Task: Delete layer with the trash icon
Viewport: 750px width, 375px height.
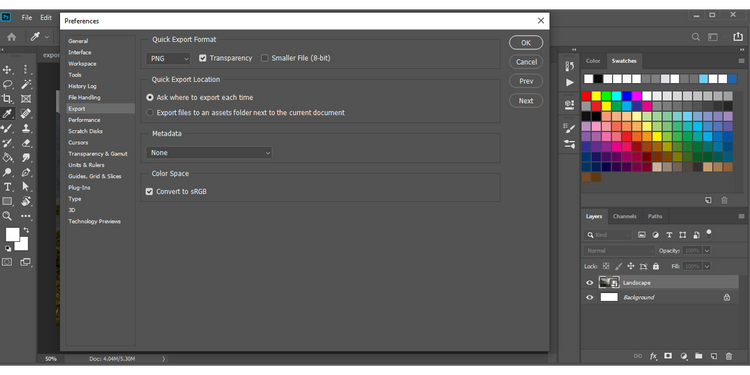Action: pos(728,356)
